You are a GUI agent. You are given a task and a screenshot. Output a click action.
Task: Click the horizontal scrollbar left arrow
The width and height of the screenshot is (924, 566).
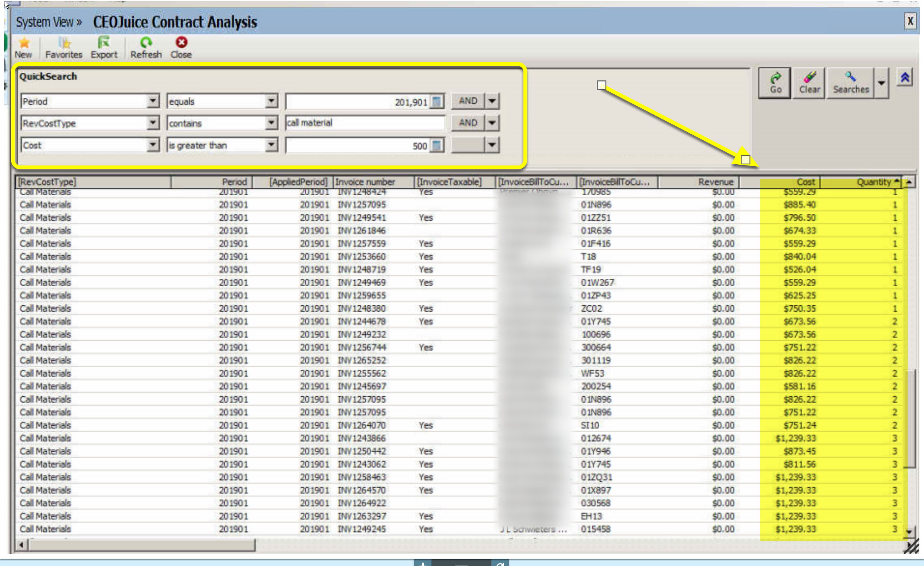point(22,545)
